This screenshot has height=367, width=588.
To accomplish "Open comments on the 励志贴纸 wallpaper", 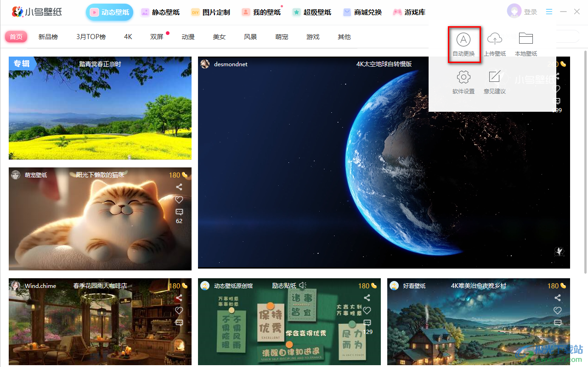I will coord(367,323).
